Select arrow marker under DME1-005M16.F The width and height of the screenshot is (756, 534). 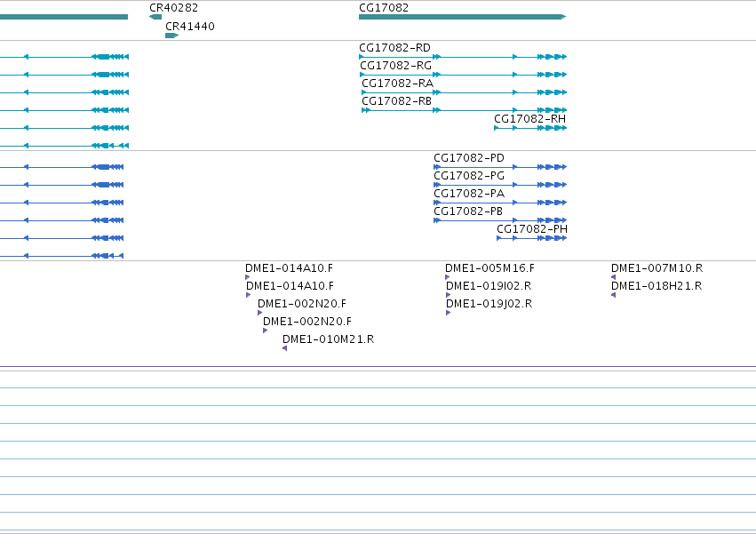448,277
